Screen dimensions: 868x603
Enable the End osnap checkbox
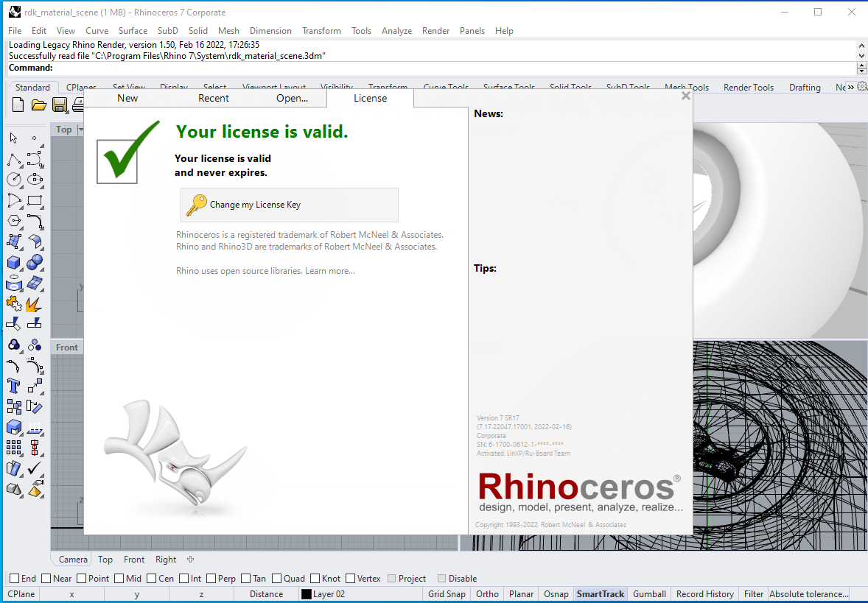(15, 579)
